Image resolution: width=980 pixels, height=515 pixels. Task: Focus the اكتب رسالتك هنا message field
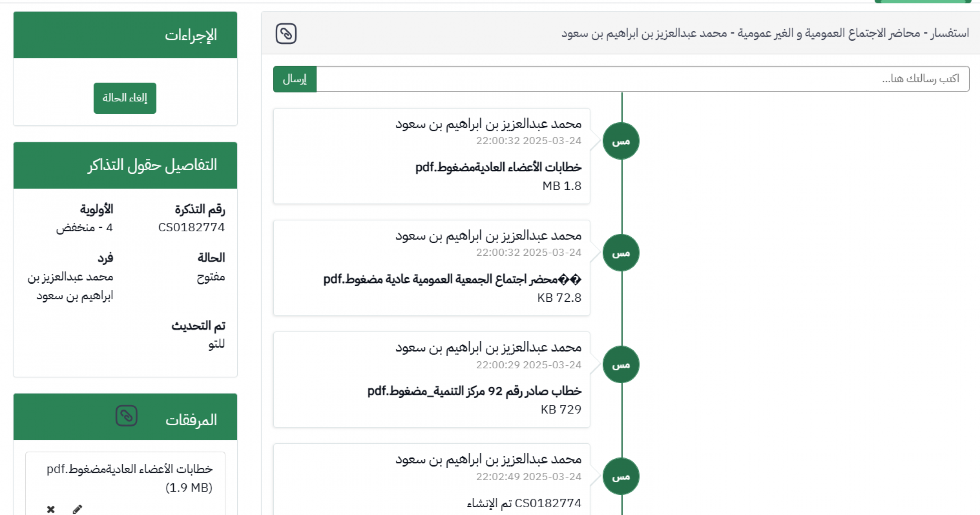point(642,79)
